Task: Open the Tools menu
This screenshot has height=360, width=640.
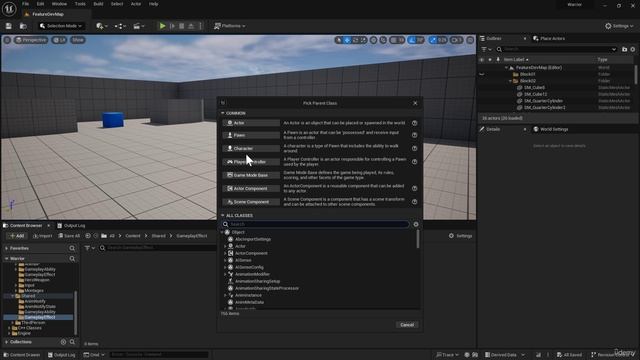Action: coord(80,4)
